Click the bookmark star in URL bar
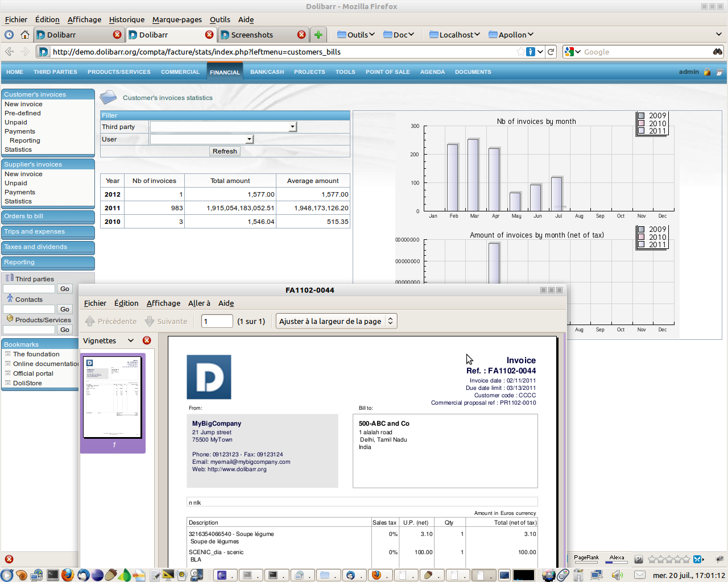Image resolution: width=728 pixels, height=582 pixels. pyautogui.click(x=520, y=52)
